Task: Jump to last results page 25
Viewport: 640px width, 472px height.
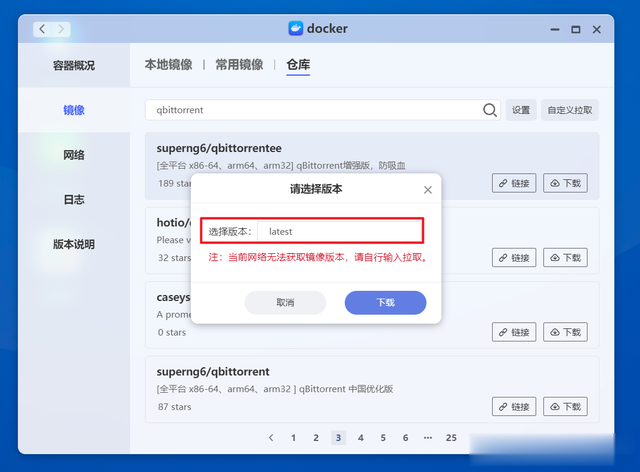Action: click(x=451, y=438)
